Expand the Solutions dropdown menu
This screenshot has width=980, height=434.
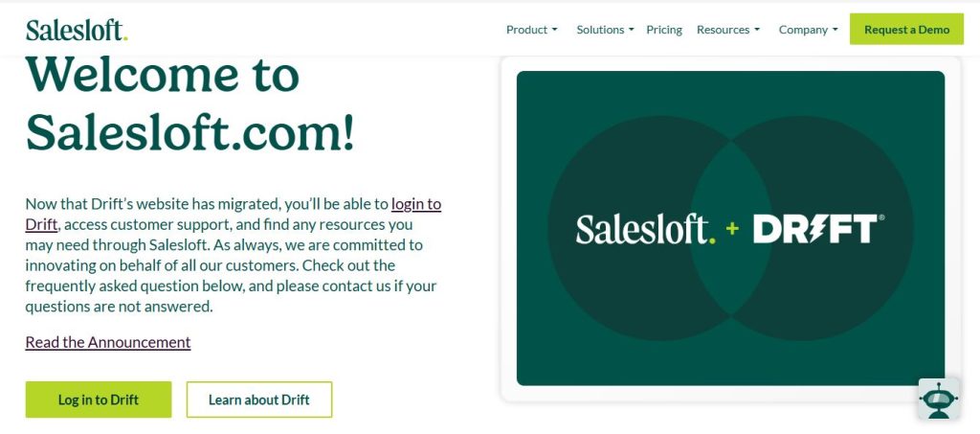pyautogui.click(x=605, y=30)
